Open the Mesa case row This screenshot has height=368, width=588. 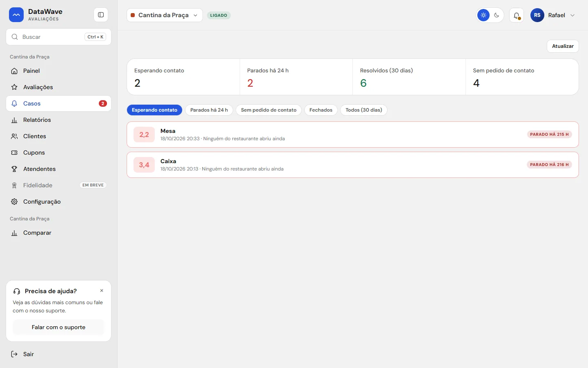(x=353, y=135)
